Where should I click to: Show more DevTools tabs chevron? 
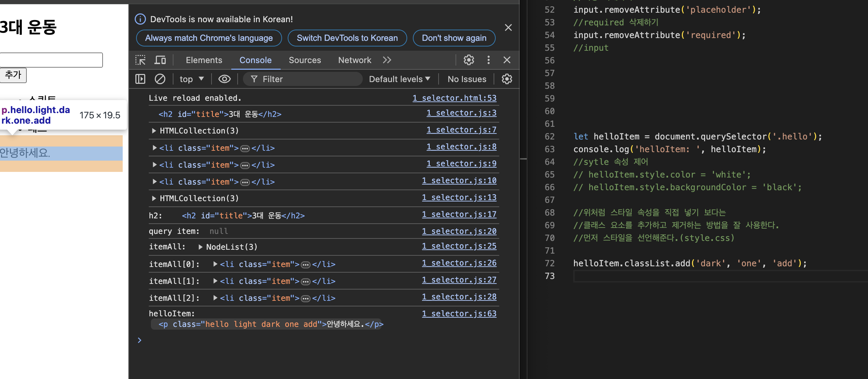click(x=387, y=60)
